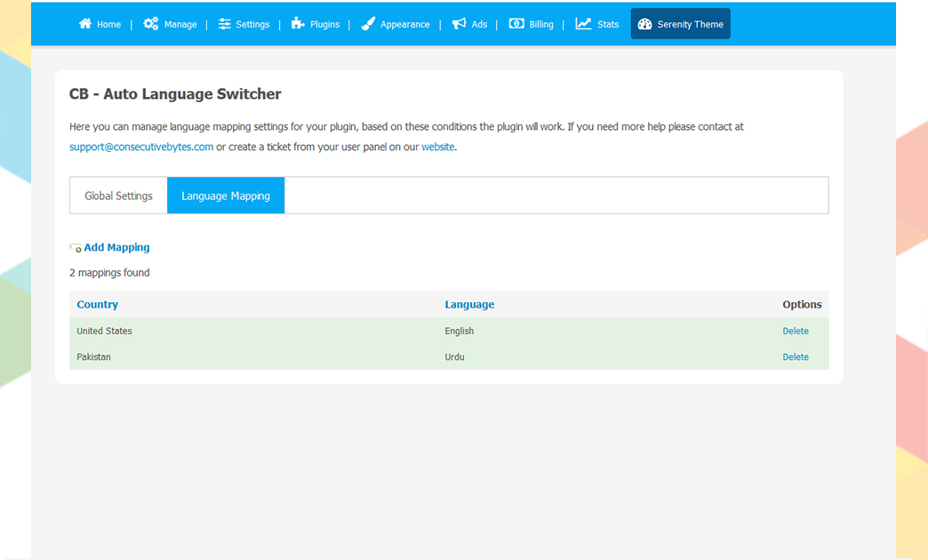Open the Serenity Theme menu item
The image size is (928, 560).
click(690, 24)
